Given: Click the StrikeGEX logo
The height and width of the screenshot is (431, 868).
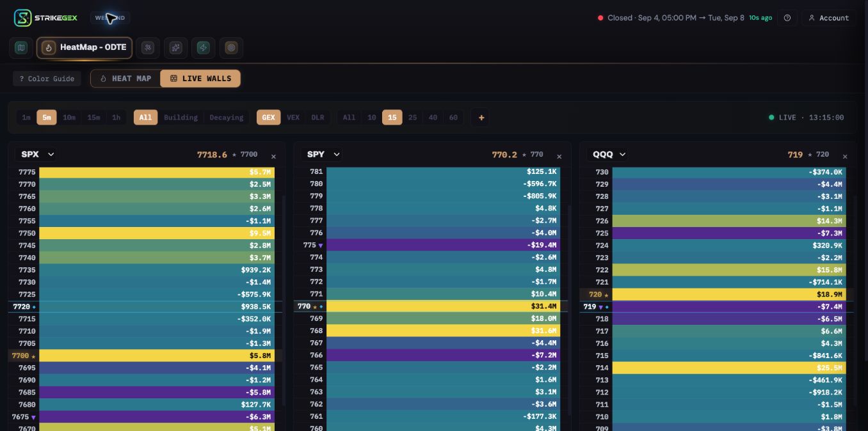Looking at the screenshot, I should pos(45,18).
